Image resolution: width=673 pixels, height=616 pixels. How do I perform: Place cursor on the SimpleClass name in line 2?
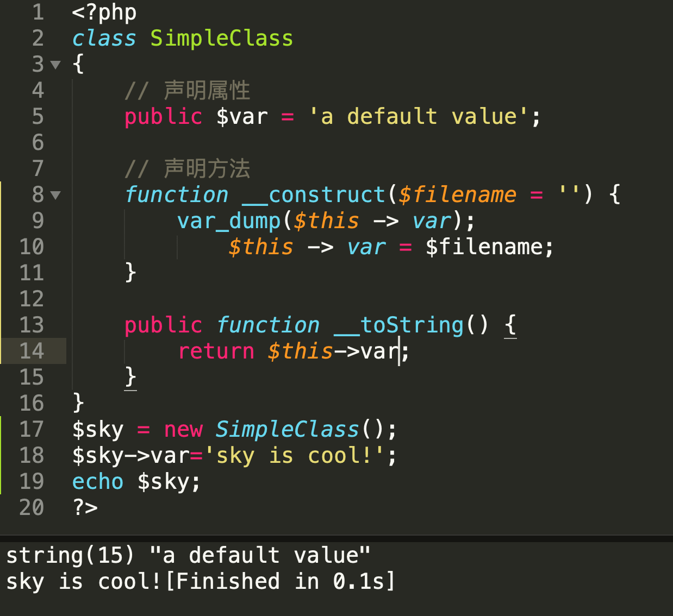pos(221,39)
